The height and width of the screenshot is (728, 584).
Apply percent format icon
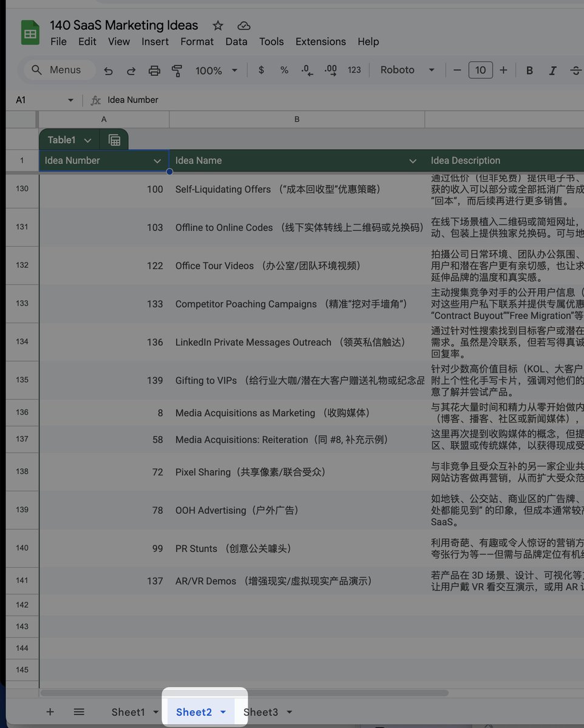point(284,70)
